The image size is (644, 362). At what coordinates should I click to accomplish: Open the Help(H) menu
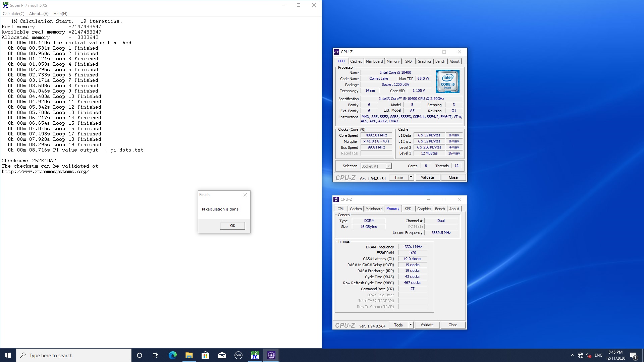pos(60,14)
